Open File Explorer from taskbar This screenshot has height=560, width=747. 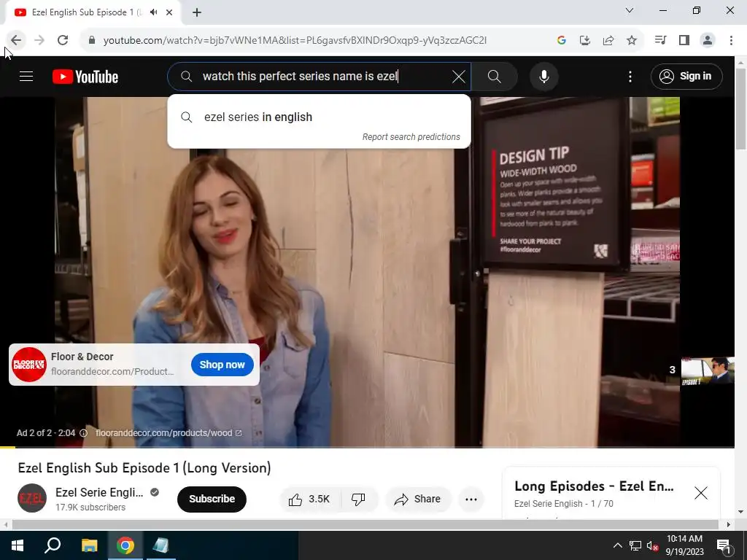pyautogui.click(x=89, y=545)
